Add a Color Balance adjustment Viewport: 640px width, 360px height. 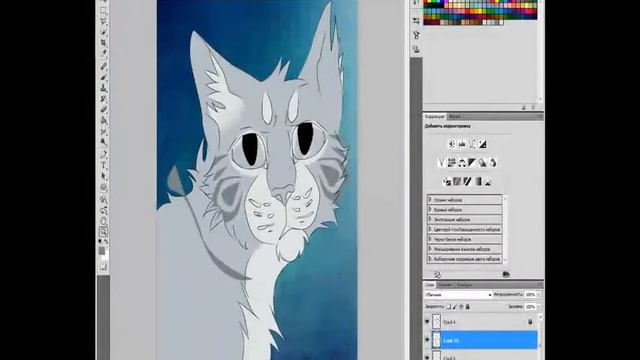(462, 162)
